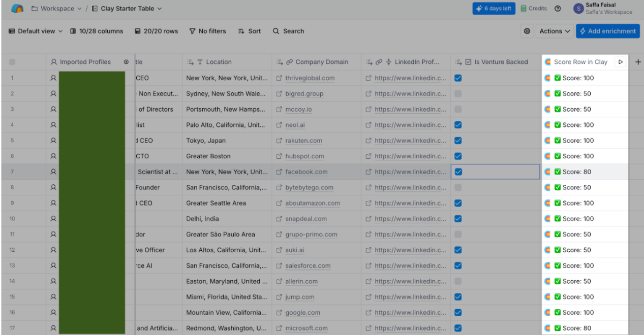Open the Credits indicator
The width and height of the screenshot is (644, 335).
click(533, 9)
